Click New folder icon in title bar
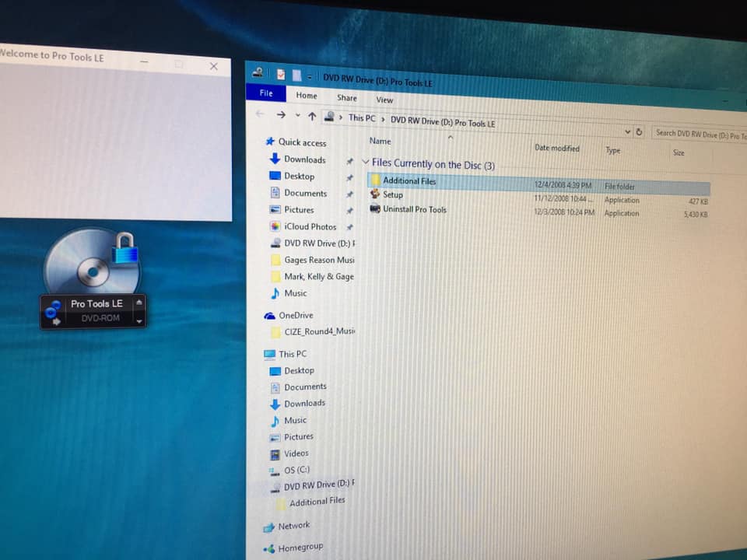 (296, 75)
